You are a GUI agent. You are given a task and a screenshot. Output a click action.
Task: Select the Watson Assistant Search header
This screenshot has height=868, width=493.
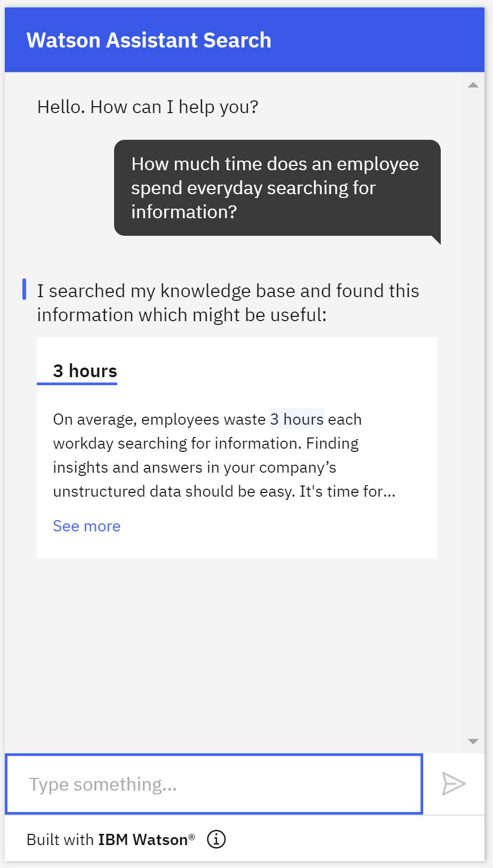149,40
